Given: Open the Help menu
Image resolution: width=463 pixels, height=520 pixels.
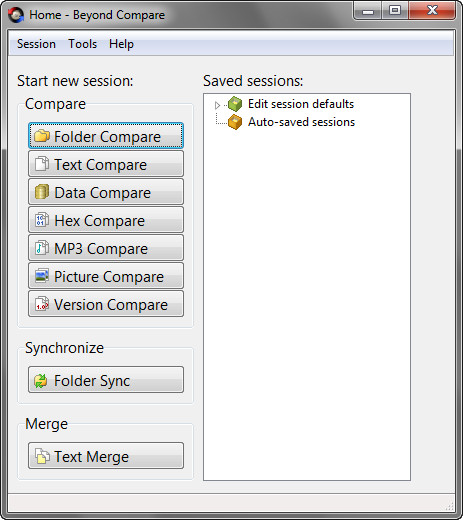Looking at the screenshot, I should pos(121,44).
